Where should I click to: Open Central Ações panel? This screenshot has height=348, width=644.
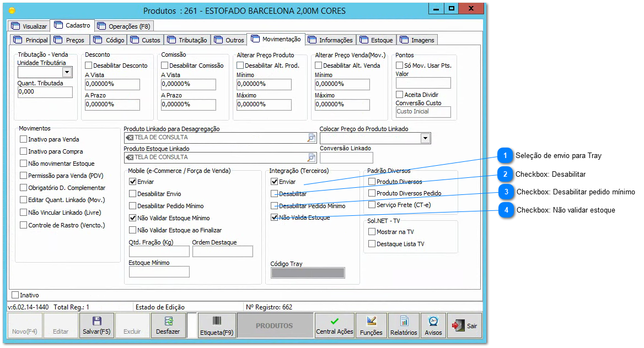[x=334, y=325]
